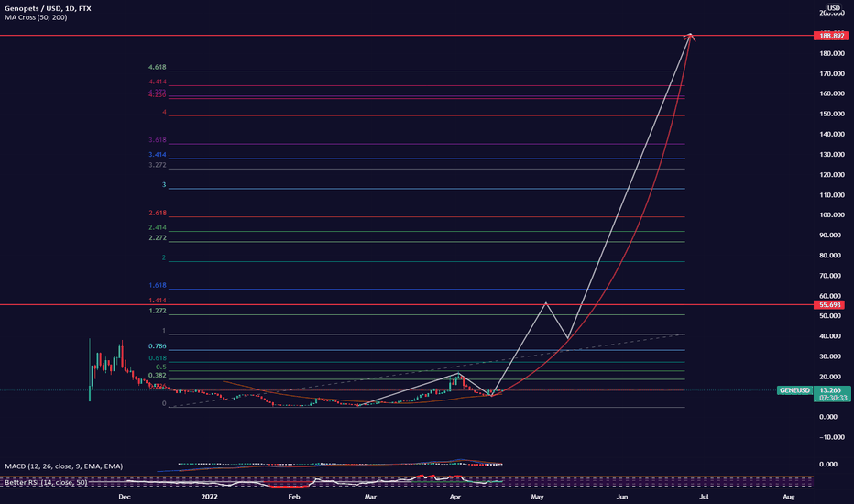This screenshot has width=854, height=504.
Task: Click the red 55.693 price label
Action: pyautogui.click(x=831, y=305)
